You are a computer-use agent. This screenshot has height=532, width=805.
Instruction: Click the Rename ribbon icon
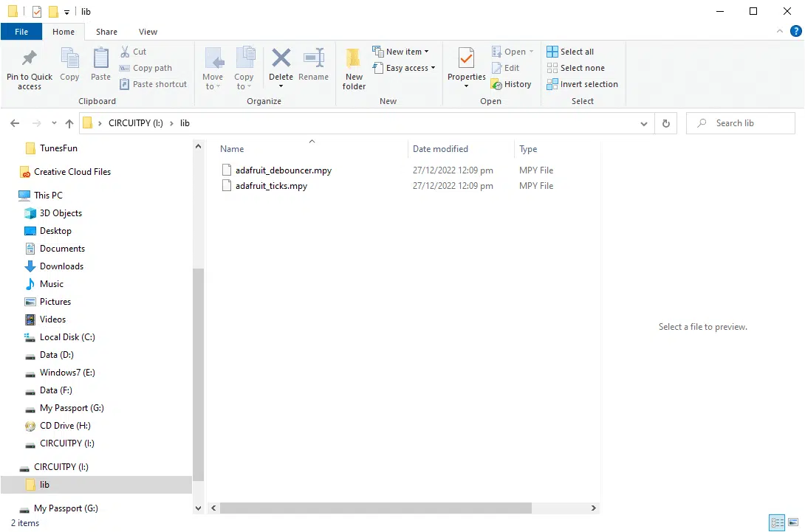click(314, 58)
